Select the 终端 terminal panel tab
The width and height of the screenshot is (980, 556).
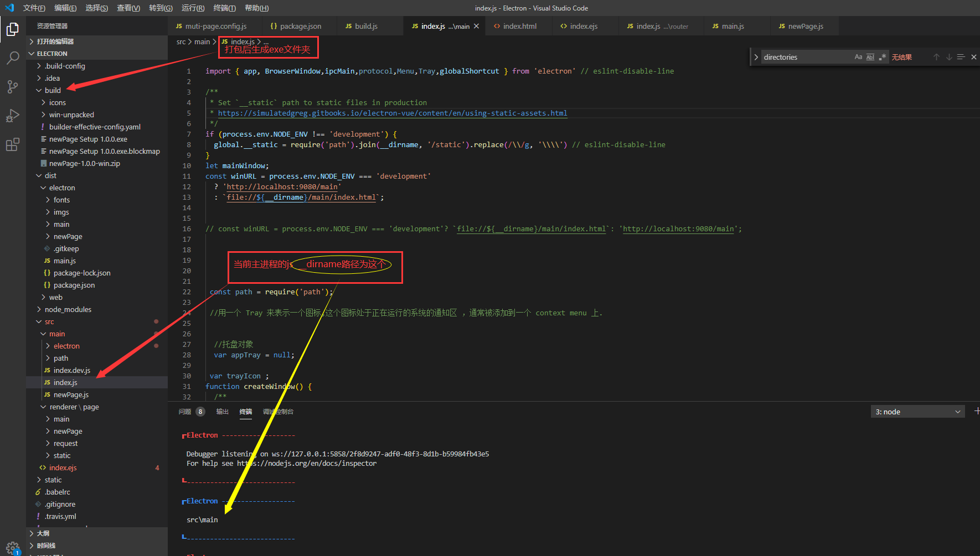(x=246, y=412)
